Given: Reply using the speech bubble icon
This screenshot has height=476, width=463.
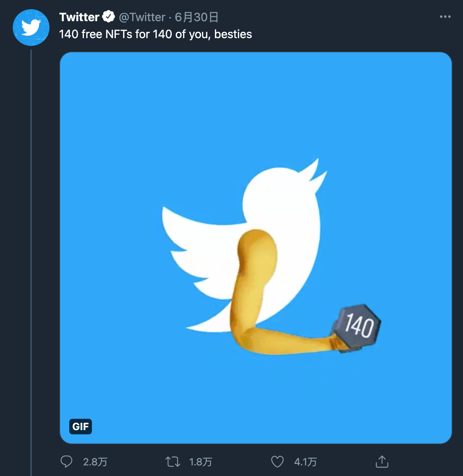Looking at the screenshot, I should click(66, 462).
